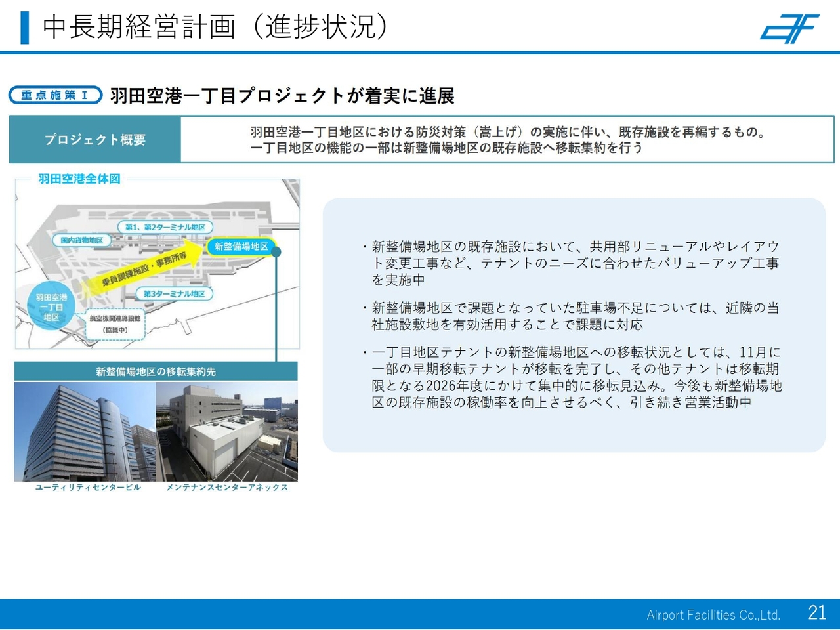Click the 第3ターミナル地区 map label
Image resolution: width=840 pixels, height=630 pixels.
pos(174,293)
